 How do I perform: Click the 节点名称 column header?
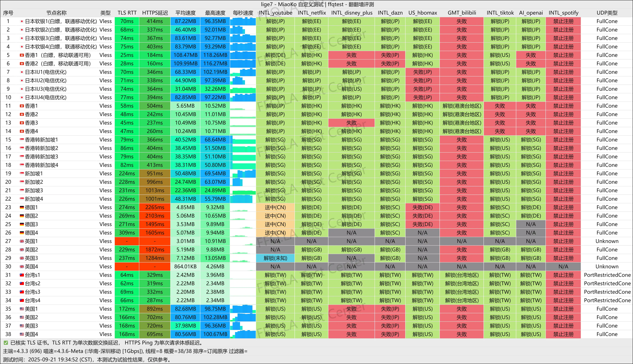(x=56, y=13)
